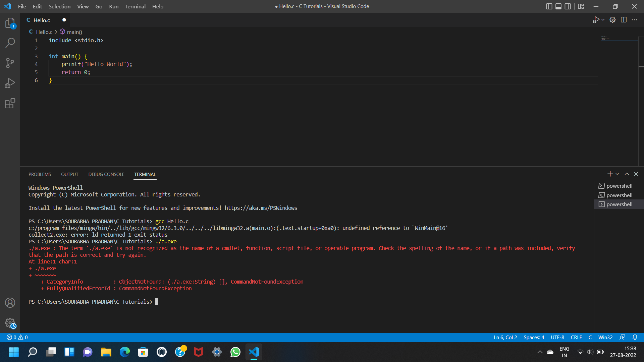This screenshot has width=644, height=362.
Task: Open the Source Control view
Action: 10,63
